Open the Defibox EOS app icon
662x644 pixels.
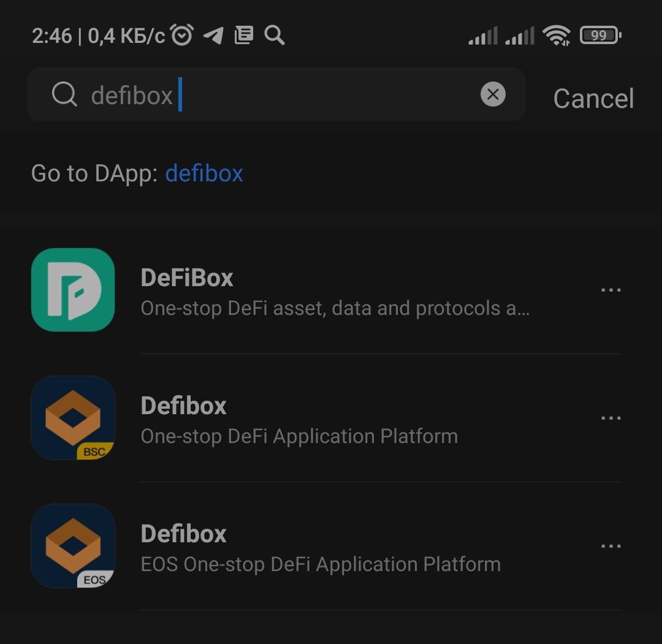pos(73,546)
